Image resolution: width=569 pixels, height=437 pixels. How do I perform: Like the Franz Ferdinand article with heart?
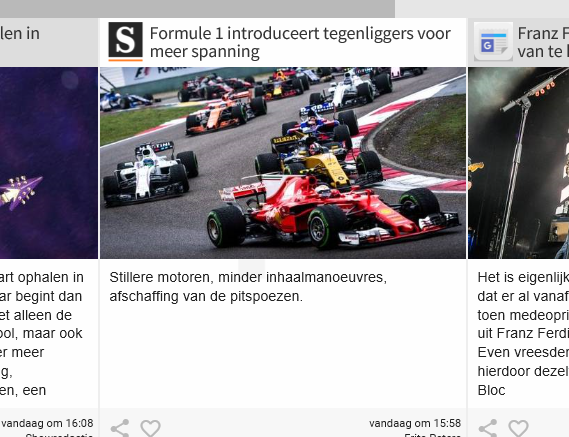click(519, 428)
